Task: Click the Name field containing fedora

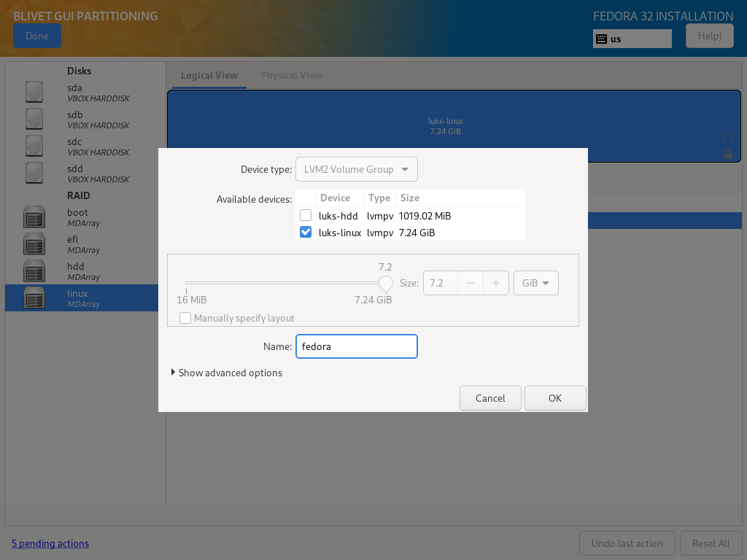Action: tap(356, 346)
